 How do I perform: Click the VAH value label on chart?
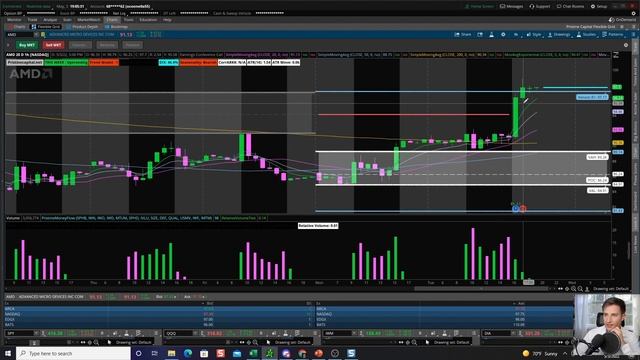pyautogui.click(x=597, y=157)
